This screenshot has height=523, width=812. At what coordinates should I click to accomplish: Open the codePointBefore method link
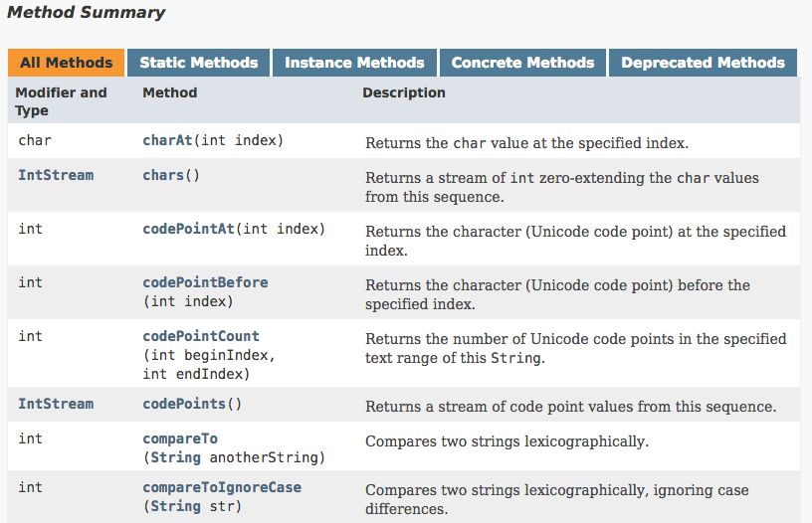tap(206, 282)
